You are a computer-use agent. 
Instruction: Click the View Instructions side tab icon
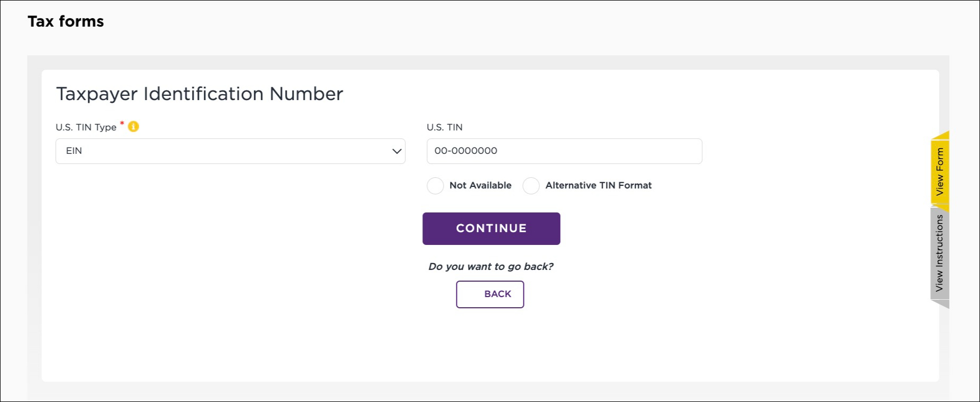coord(941,250)
